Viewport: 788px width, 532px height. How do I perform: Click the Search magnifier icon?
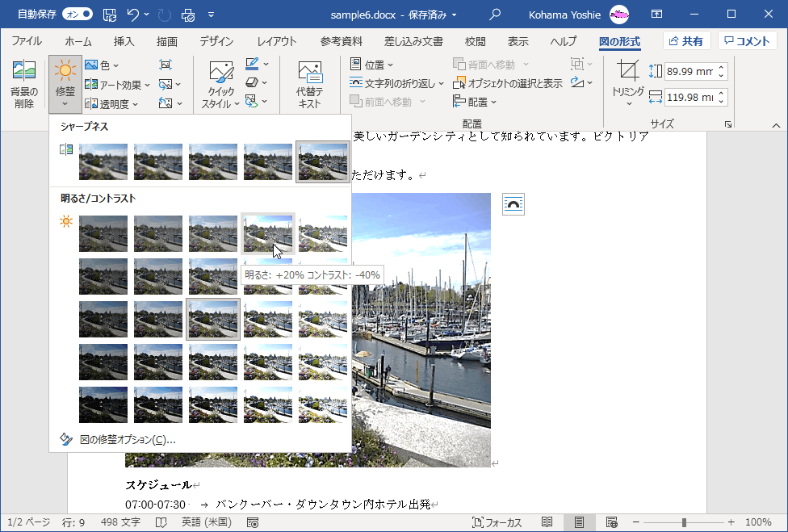[495, 15]
